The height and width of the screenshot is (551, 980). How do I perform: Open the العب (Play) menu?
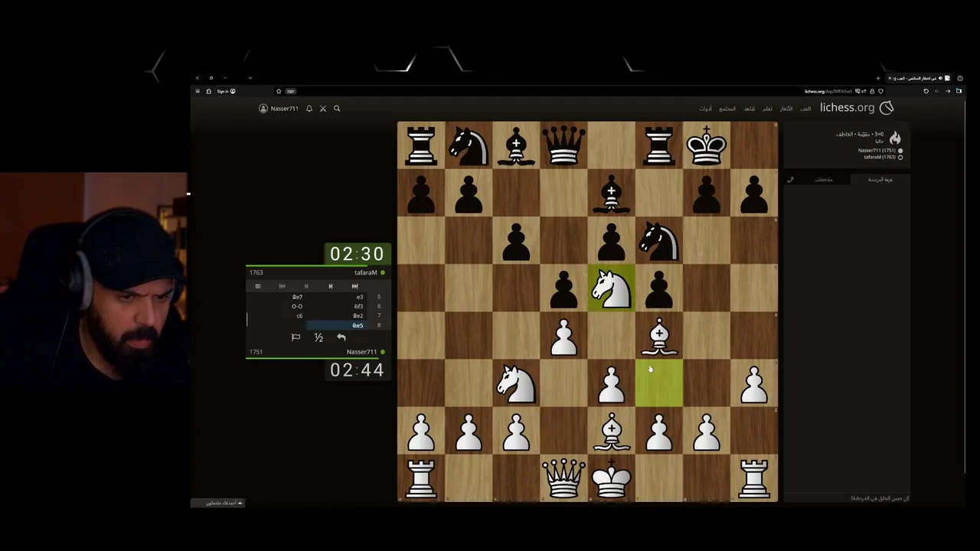pos(805,109)
